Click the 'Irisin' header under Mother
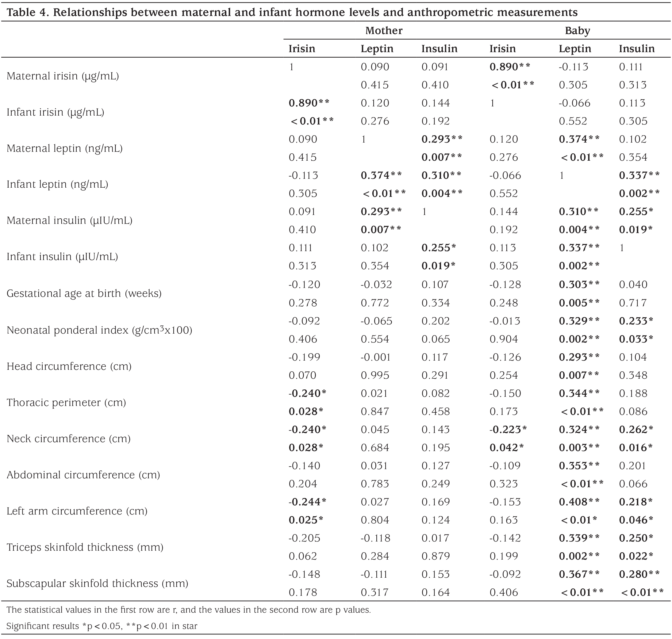 coord(301,49)
